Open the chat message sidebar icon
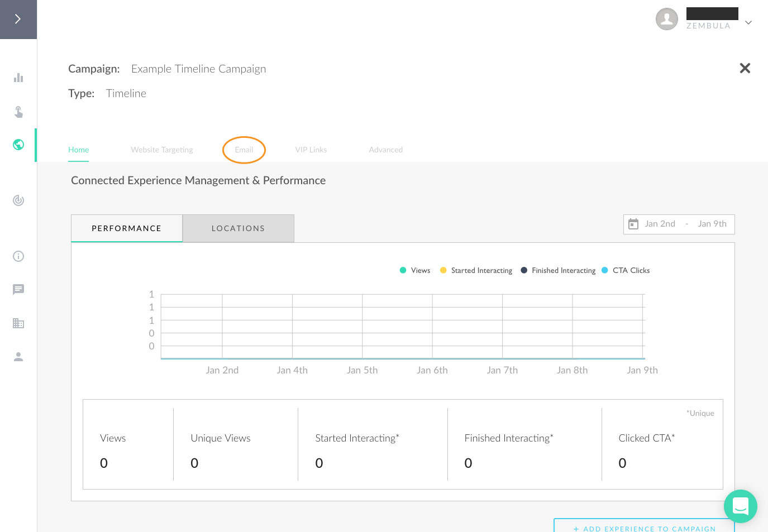This screenshot has height=532, width=768. pyautogui.click(x=18, y=289)
